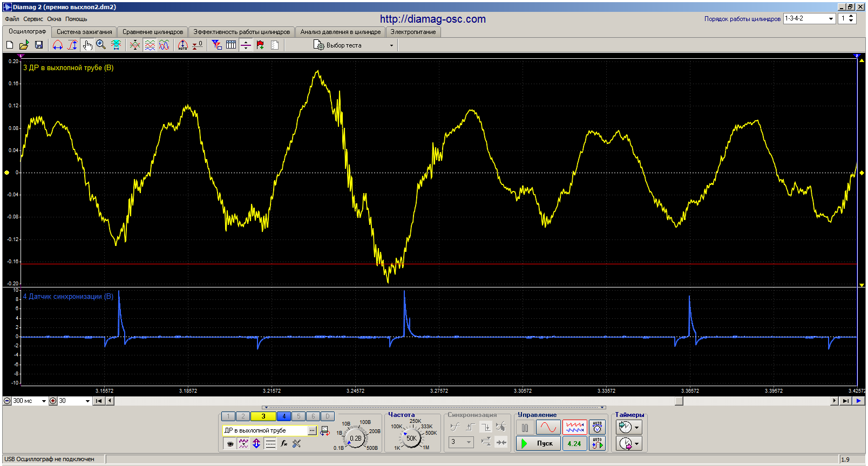
Task: Open the Сервис menu
Action: (33, 19)
